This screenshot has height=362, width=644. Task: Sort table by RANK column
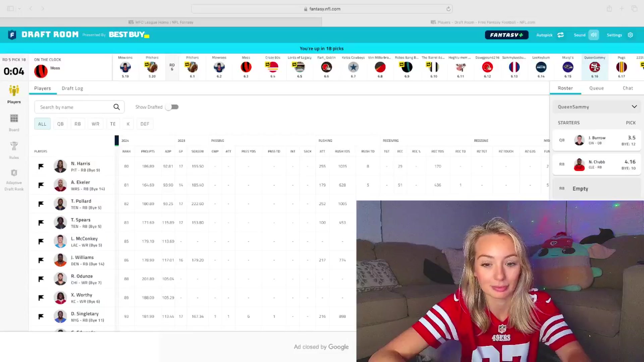tap(126, 152)
